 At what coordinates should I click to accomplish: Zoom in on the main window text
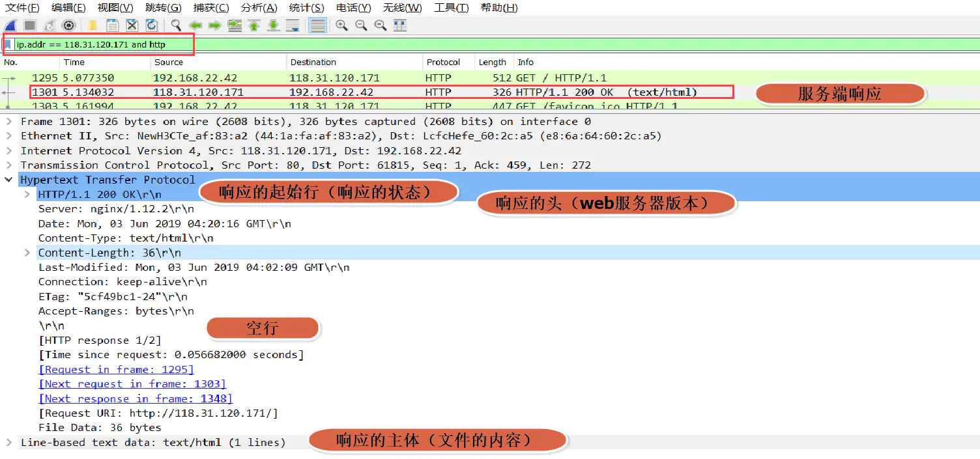(x=341, y=25)
